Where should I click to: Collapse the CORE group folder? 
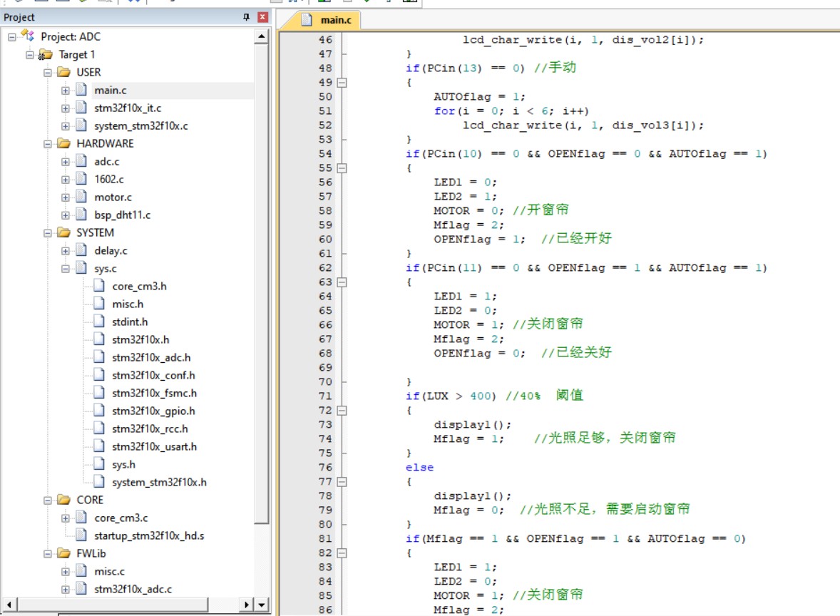(48, 500)
